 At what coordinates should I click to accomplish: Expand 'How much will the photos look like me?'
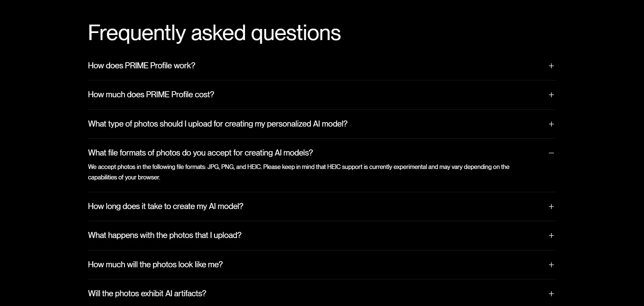coord(155,265)
